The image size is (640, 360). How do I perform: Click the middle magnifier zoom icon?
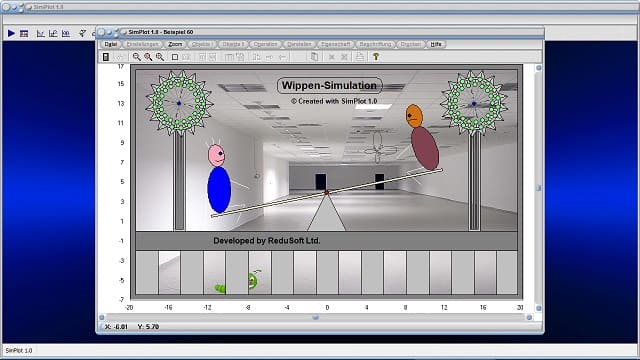[148, 57]
